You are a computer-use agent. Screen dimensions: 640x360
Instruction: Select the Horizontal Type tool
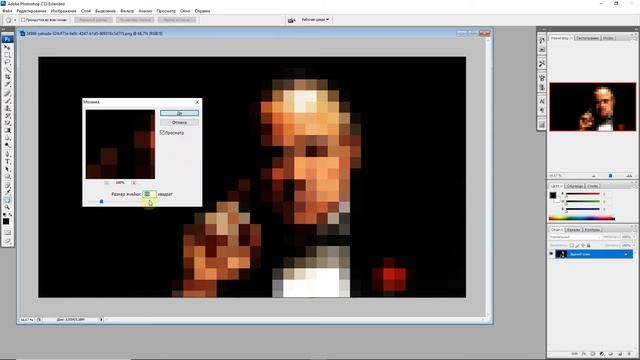pos(7,161)
